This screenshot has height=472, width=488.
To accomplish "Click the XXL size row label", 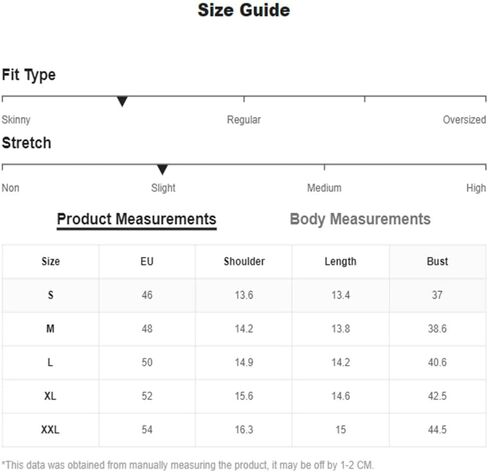I will [50, 430].
